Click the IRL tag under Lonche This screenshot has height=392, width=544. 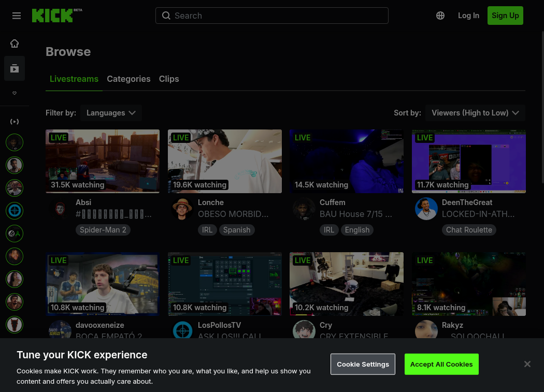207,230
